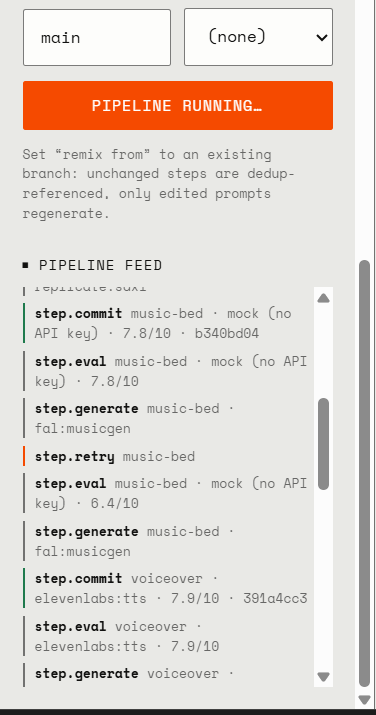Image resolution: width=376 pixels, height=715 pixels.
Task: Click the page scrollbar down arrow
Action: point(364,699)
